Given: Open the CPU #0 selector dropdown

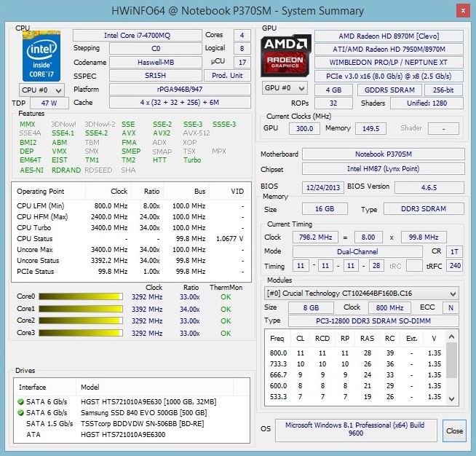Looking at the screenshot, I should [x=41, y=90].
